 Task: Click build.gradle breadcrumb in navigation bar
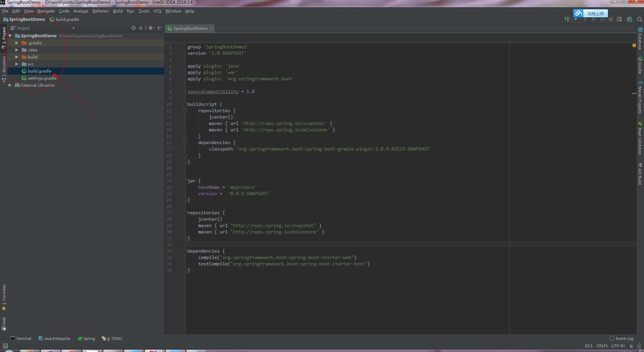(64, 19)
